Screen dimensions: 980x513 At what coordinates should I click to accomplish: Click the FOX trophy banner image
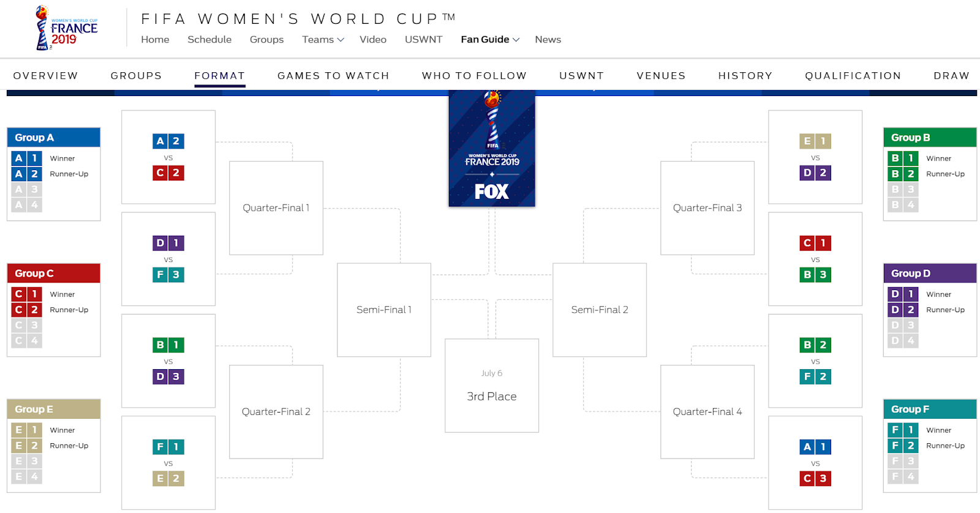coord(492,148)
